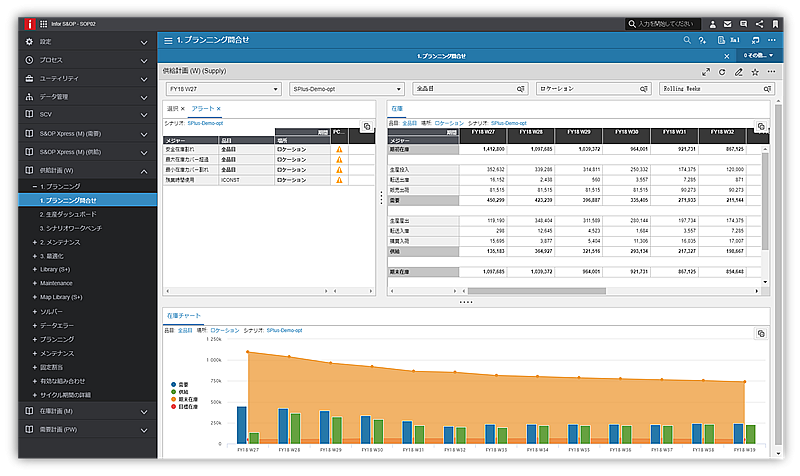Click the chat message icon in top bar
The width and height of the screenshot is (800, 476).
click(743, 24)
